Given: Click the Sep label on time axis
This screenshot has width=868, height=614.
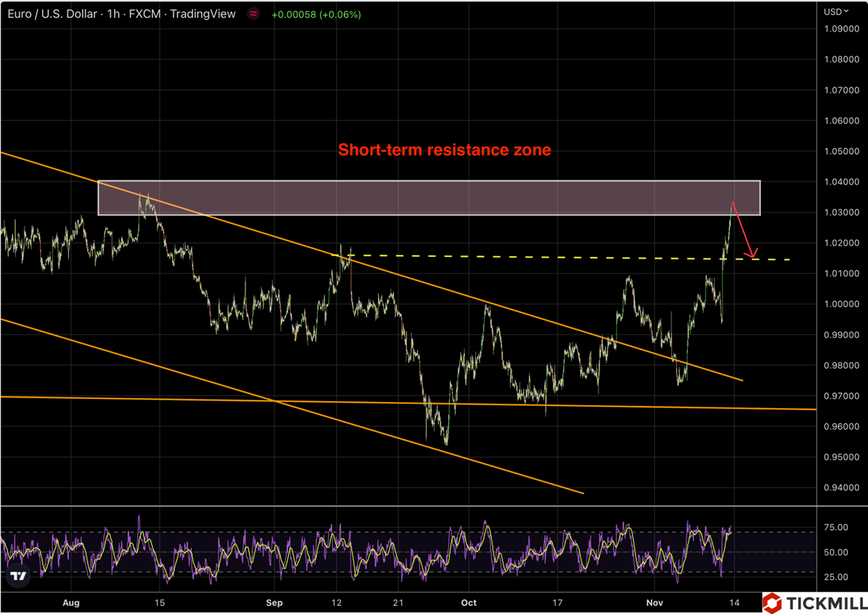Looking at the screenshot, I should pyautogui.click(x=274, y=603).
